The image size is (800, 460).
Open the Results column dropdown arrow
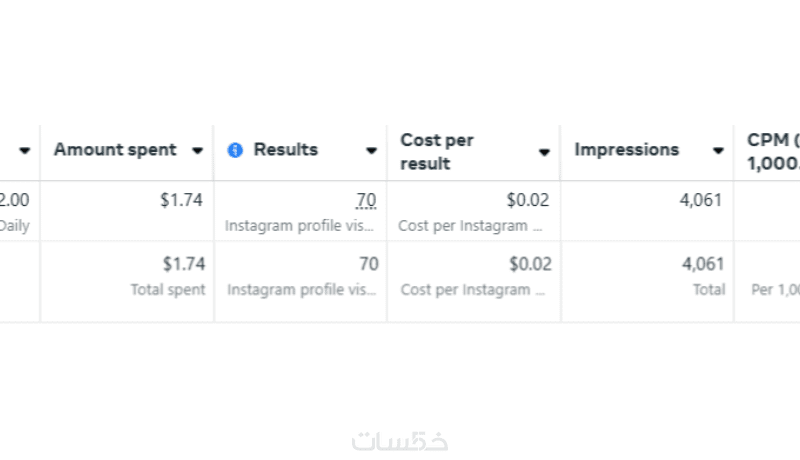[x=371, y=151]
